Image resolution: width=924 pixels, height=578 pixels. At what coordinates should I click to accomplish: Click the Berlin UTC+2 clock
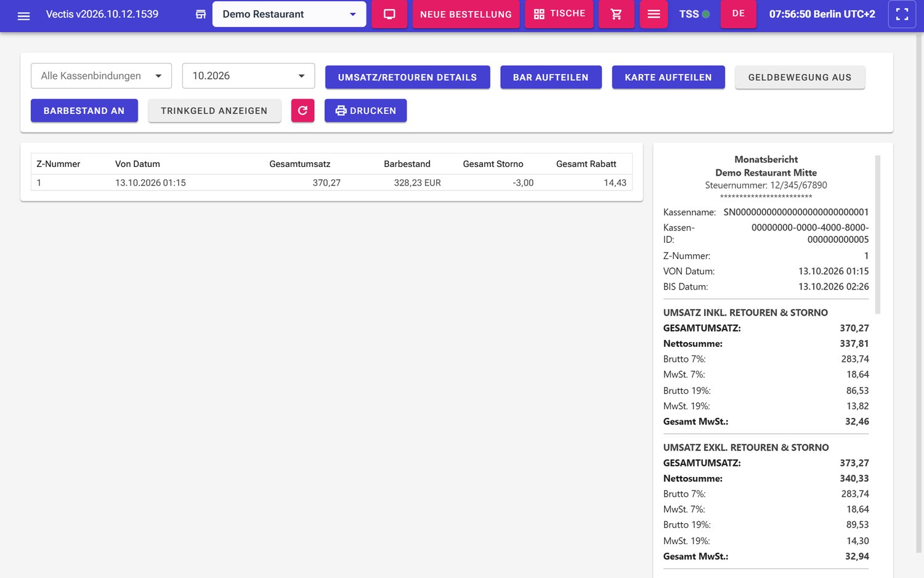pos(822,14)
